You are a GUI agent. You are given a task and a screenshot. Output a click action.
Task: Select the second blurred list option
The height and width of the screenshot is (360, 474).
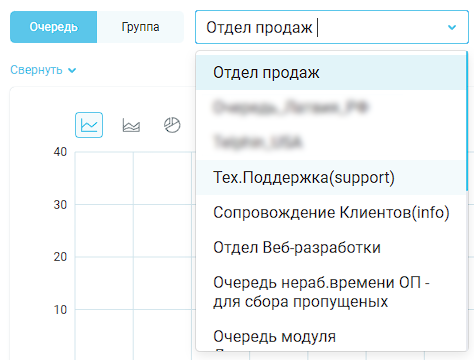coord(331,142)
